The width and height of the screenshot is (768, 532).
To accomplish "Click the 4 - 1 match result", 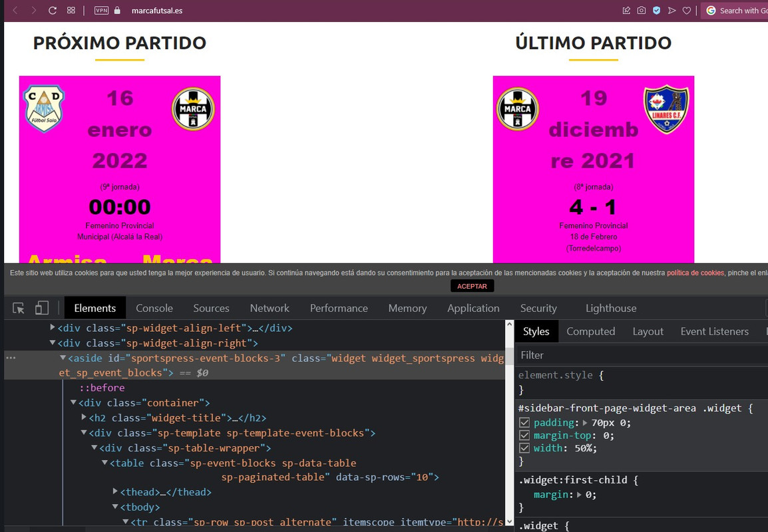I will (593, 207).
